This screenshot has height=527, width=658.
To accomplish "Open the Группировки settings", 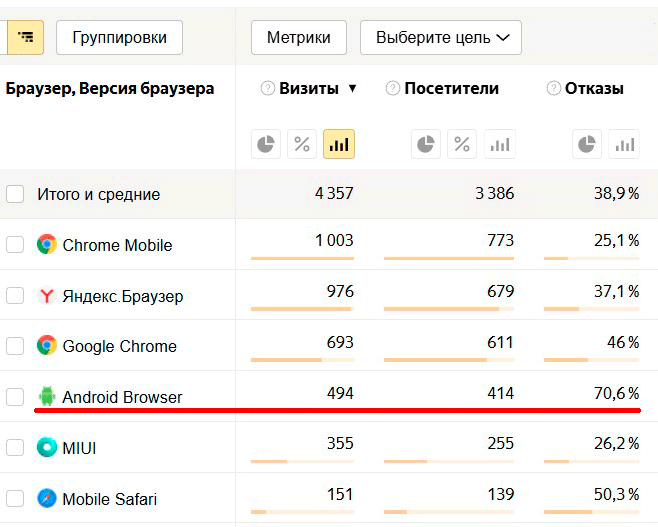I will (x=119, y=38).
